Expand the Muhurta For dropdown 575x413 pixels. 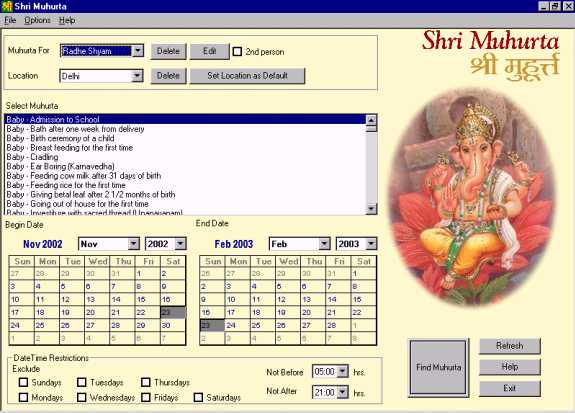point(138,51)
